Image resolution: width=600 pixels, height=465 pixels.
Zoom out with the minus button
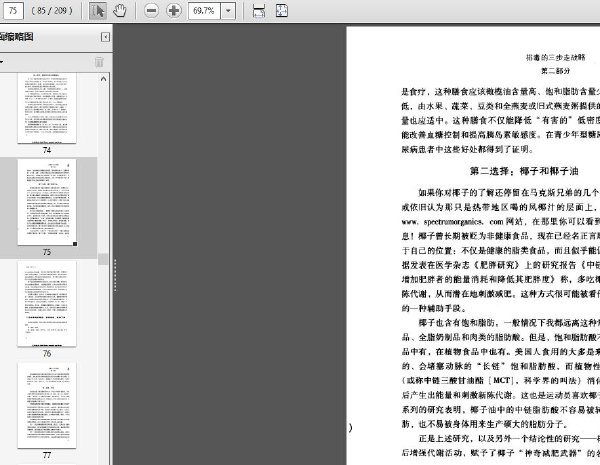point(151,11)
